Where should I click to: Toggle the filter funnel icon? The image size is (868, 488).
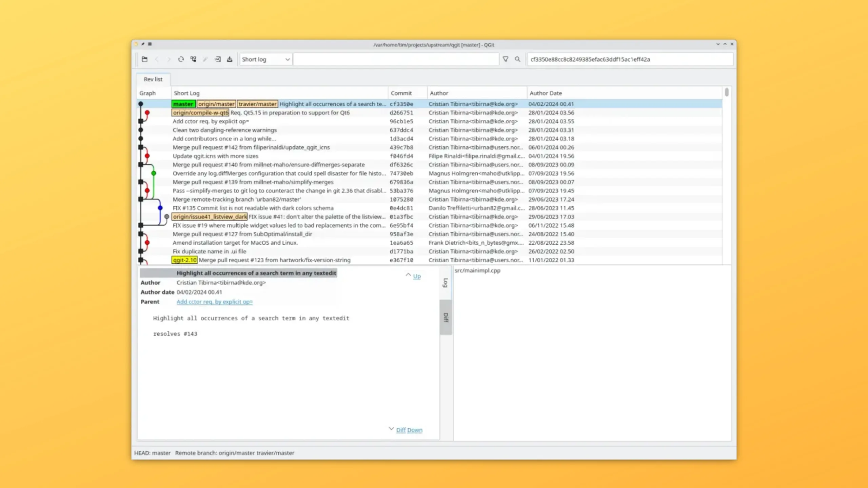[x=506, y=59]
